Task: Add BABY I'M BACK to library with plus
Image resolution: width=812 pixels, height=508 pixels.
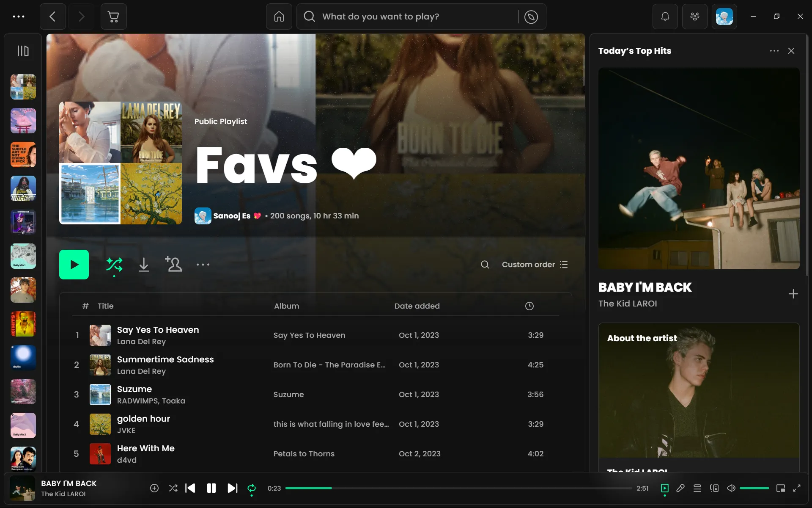Action: (793, 294)
